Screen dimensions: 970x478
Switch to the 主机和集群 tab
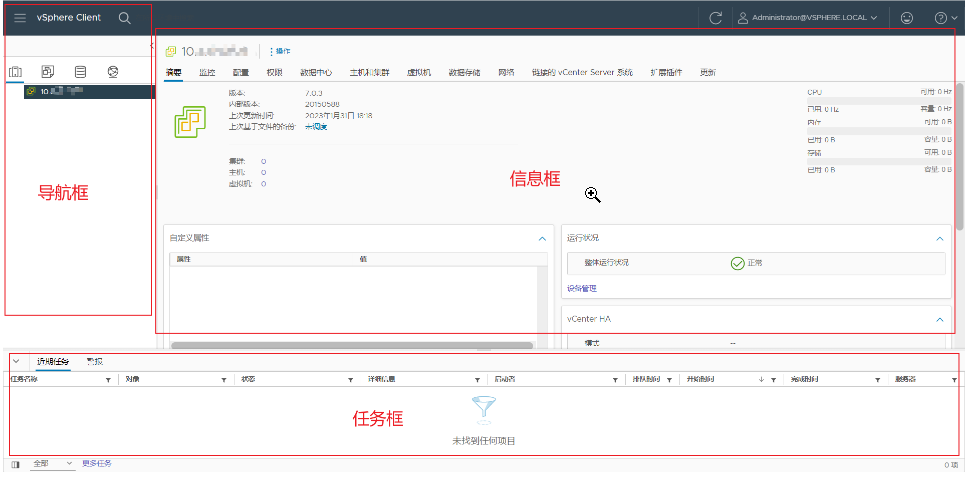pyautogui.click(x=369, y=72)
